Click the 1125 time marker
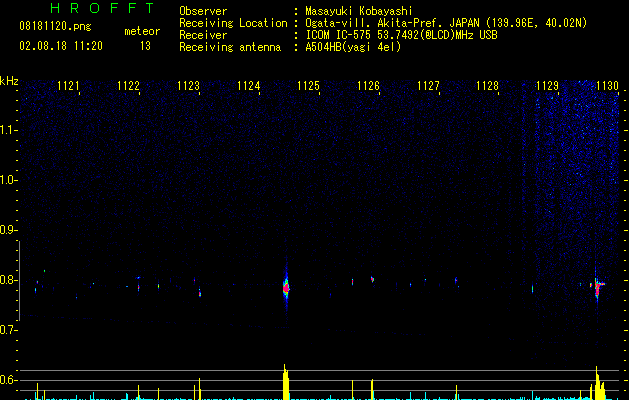 tap(308, 86)
